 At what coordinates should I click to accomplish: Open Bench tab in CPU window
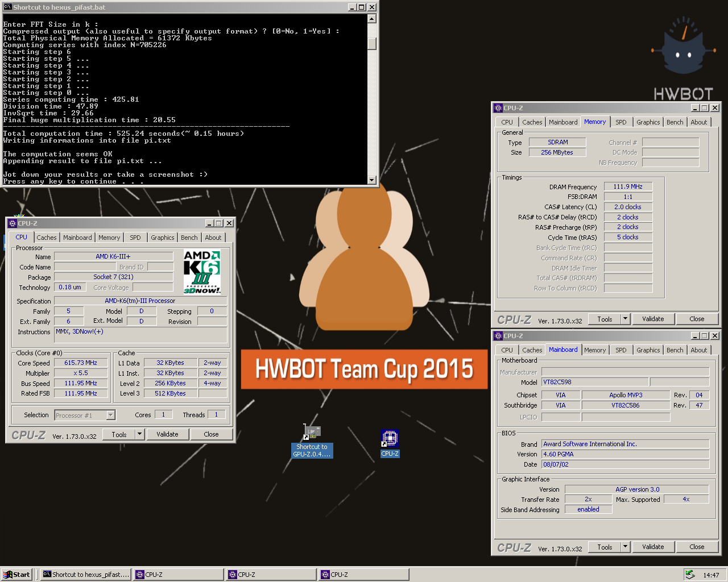pos(189,238)
